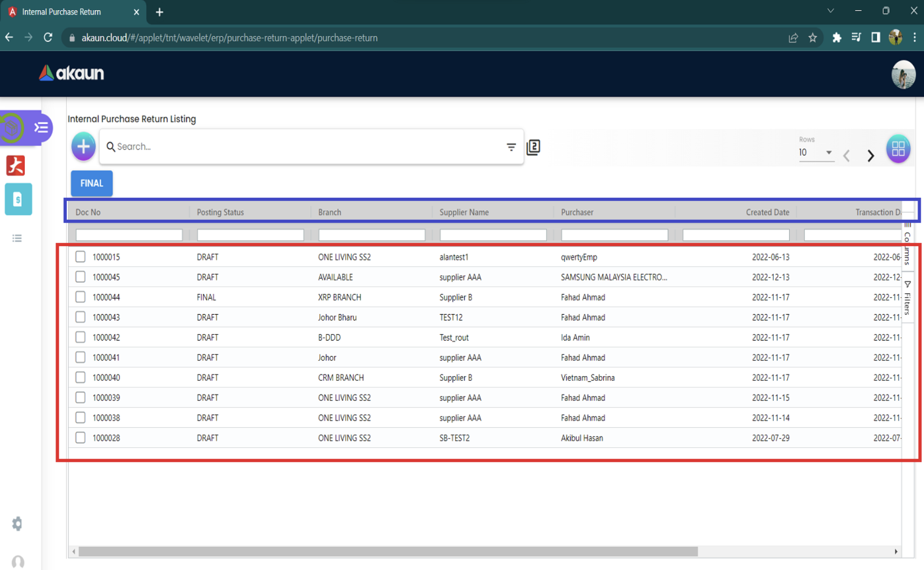Open the search filter options icon

(x=511, y=147)
